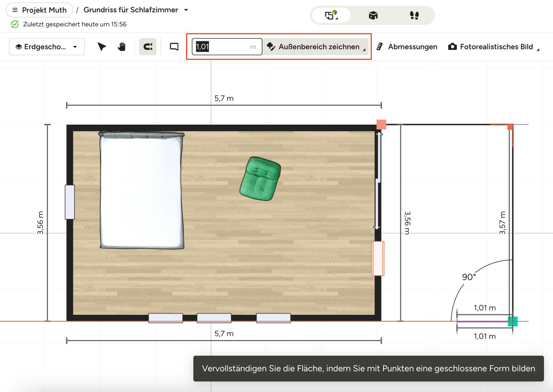The image size is (553, 392).
Task: Click the 5,7 m label above the room
Action: tap(224, 98)
